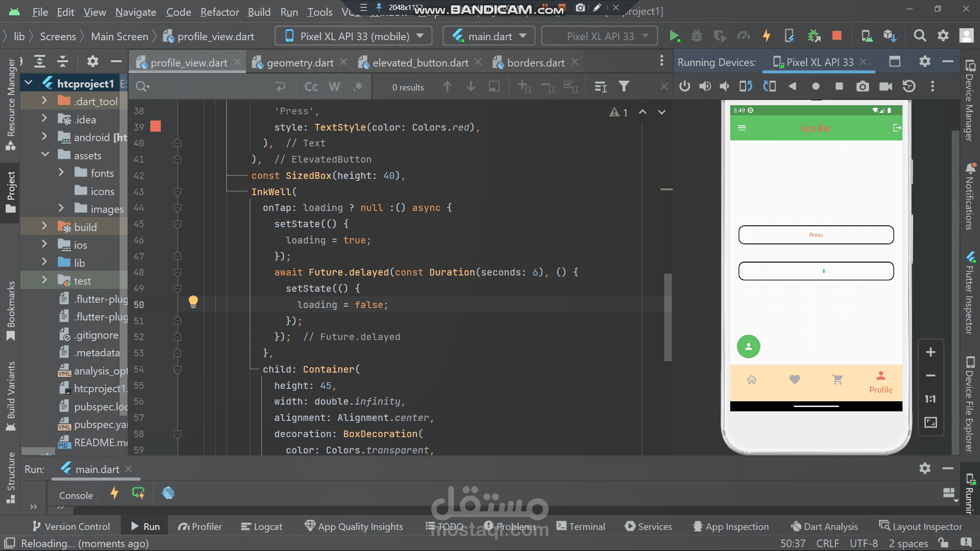Lower emulator volume down
The width and height of the screenshot is (980, 551).
(725, 86)
